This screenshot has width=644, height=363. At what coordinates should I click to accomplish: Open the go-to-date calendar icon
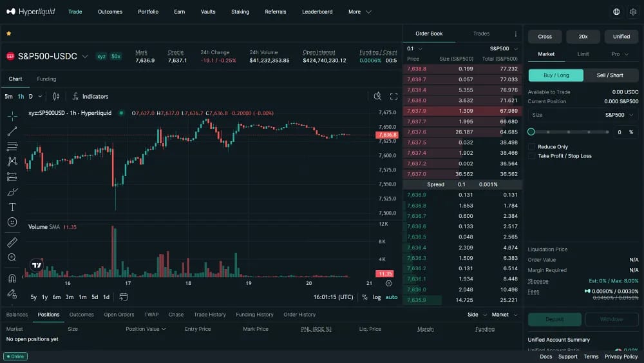[123, 297]
